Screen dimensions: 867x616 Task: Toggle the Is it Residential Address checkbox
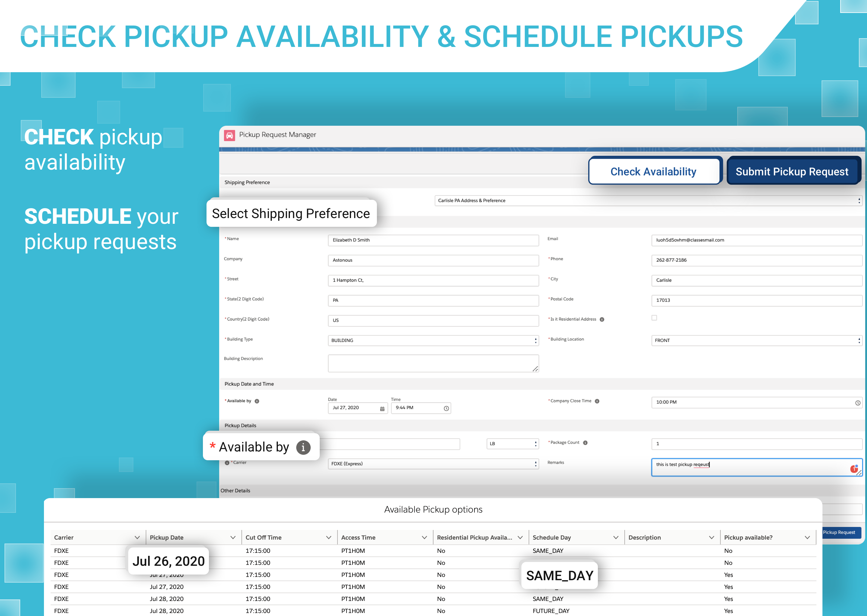coord(654,318)
